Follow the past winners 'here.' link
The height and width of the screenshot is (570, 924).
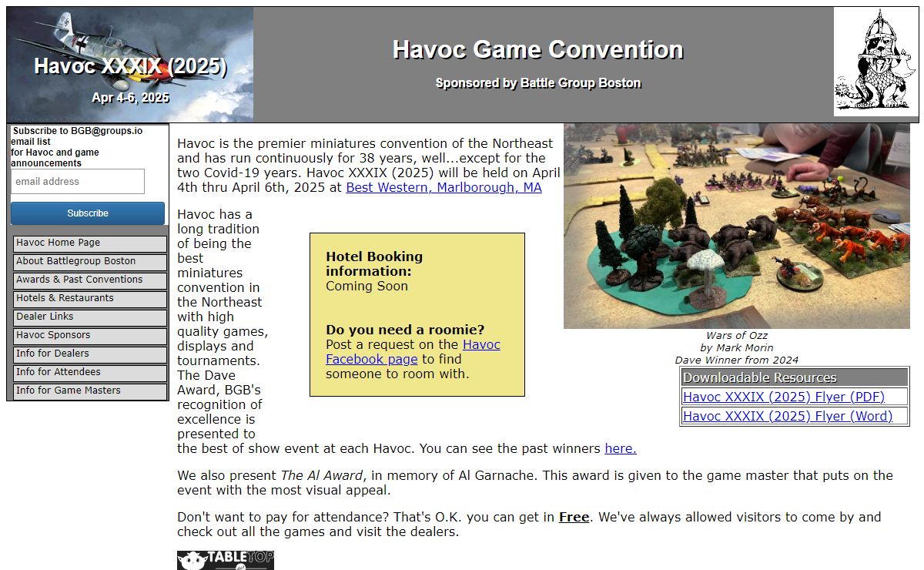click(621, 448)
